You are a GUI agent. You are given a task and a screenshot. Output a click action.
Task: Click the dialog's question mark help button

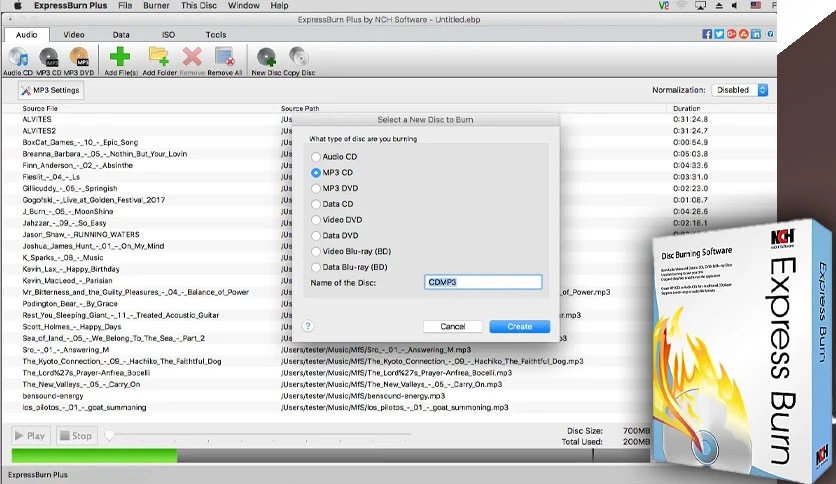pos(308,326)
